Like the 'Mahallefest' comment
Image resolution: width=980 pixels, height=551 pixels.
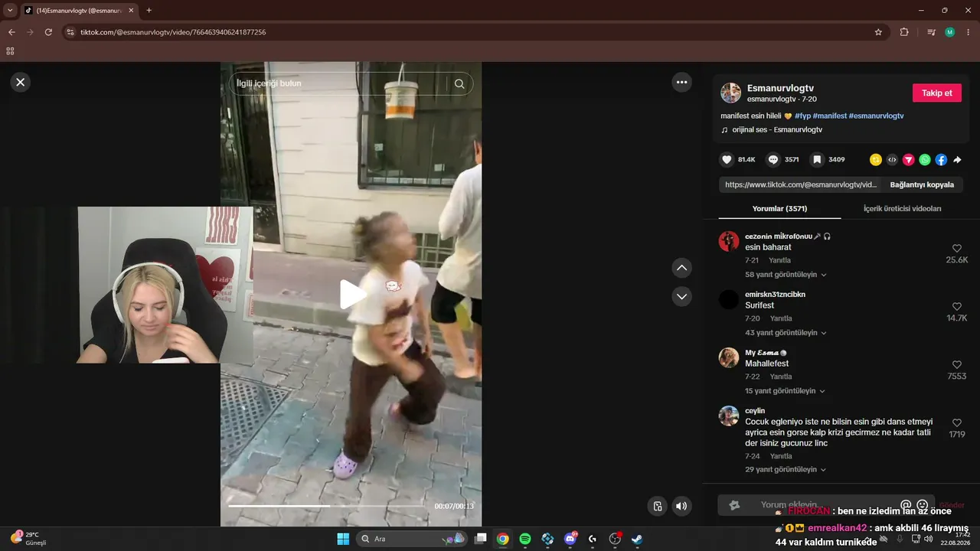(x=957, y=365)
